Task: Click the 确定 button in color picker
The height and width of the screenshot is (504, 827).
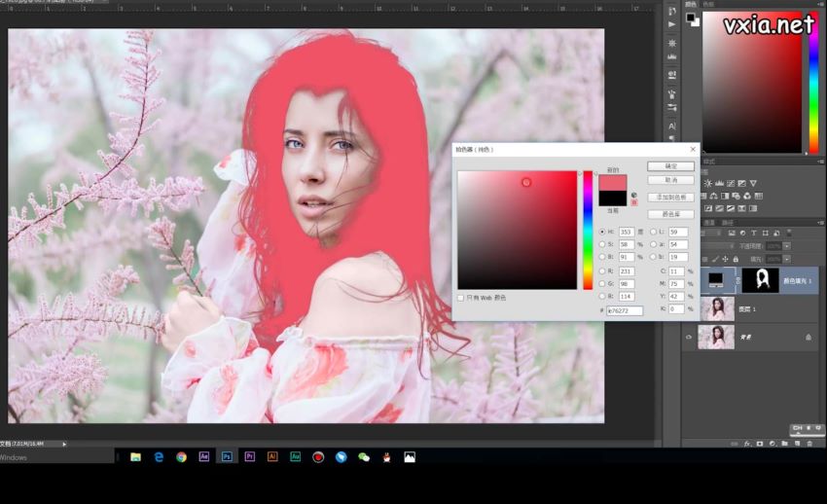Action: click(669, 166)
